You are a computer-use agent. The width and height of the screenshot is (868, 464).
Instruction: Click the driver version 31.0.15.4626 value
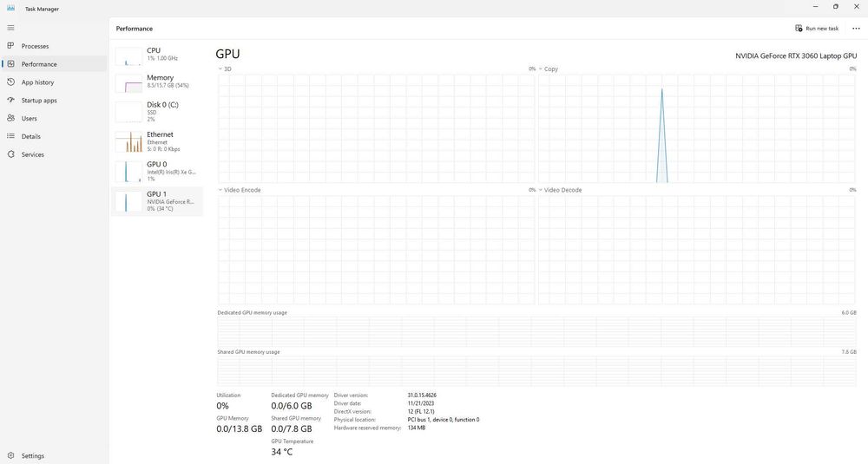[x=422, y=395]
